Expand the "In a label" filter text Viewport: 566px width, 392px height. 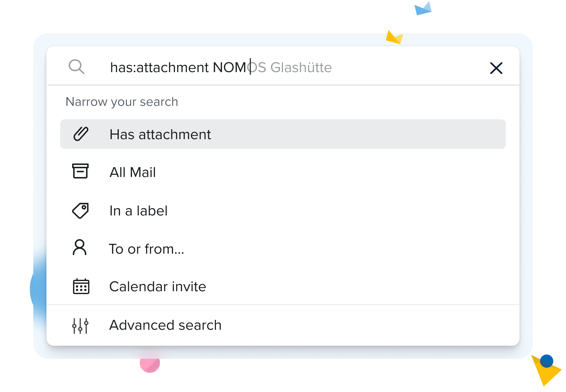tap(138, 211)
